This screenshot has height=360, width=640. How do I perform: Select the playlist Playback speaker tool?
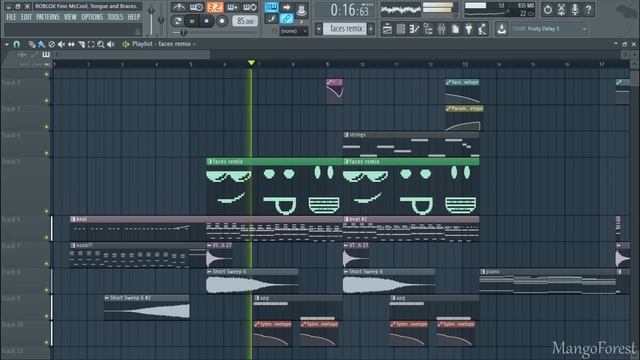(x=111, y=44)
